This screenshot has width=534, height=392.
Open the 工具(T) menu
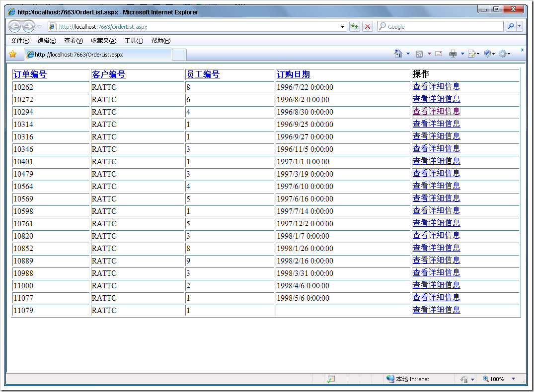pos(134,41)
